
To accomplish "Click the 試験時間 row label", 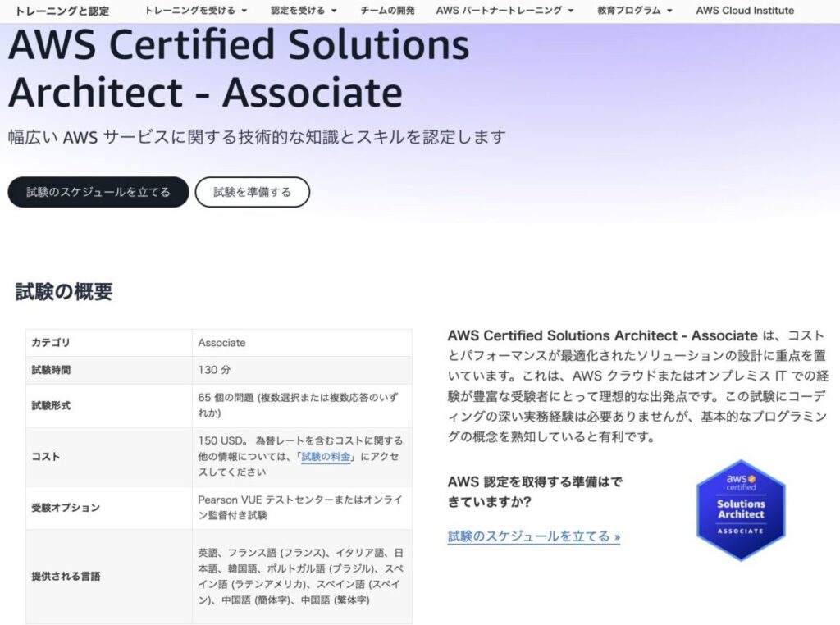I will 51,370.
